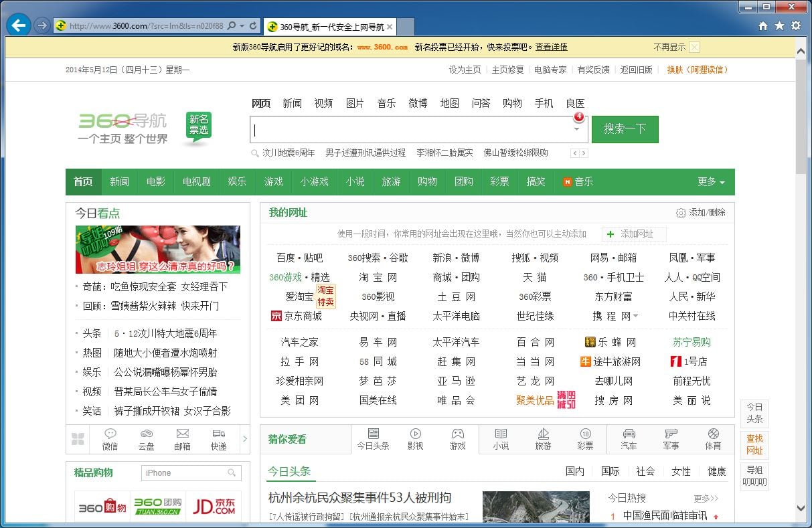This screenshot has height=528, width=812.
Task: Select 今日头条 tab in 猜你爱看
Action: coord(373,440)
